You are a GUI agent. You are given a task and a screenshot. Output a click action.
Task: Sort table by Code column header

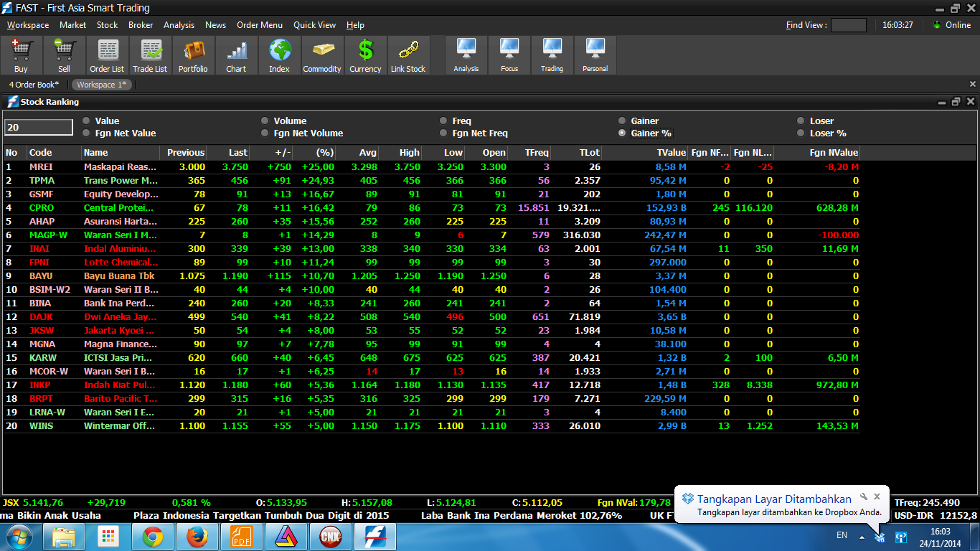[x=54, y=152]
